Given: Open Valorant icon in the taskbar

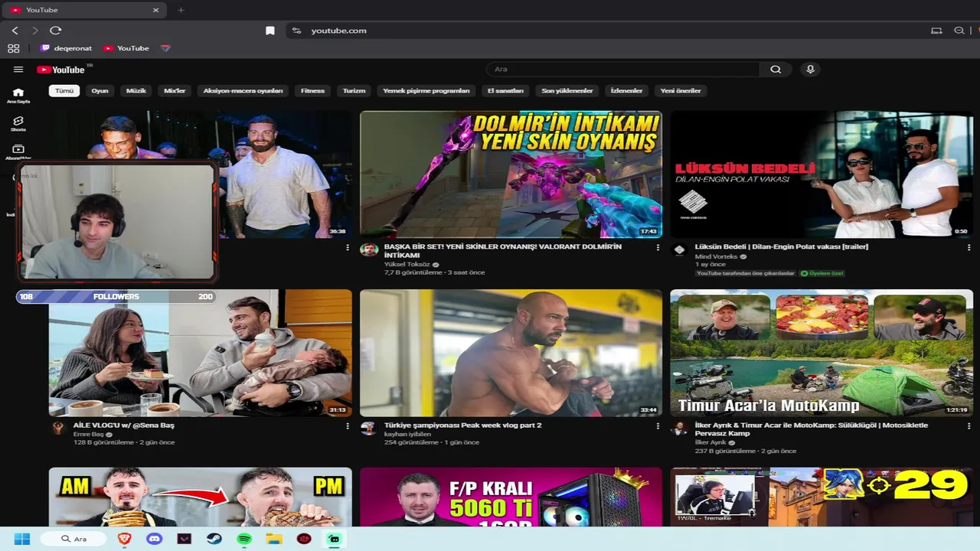Looking at the screenshot, I should (x=184, y=539).
